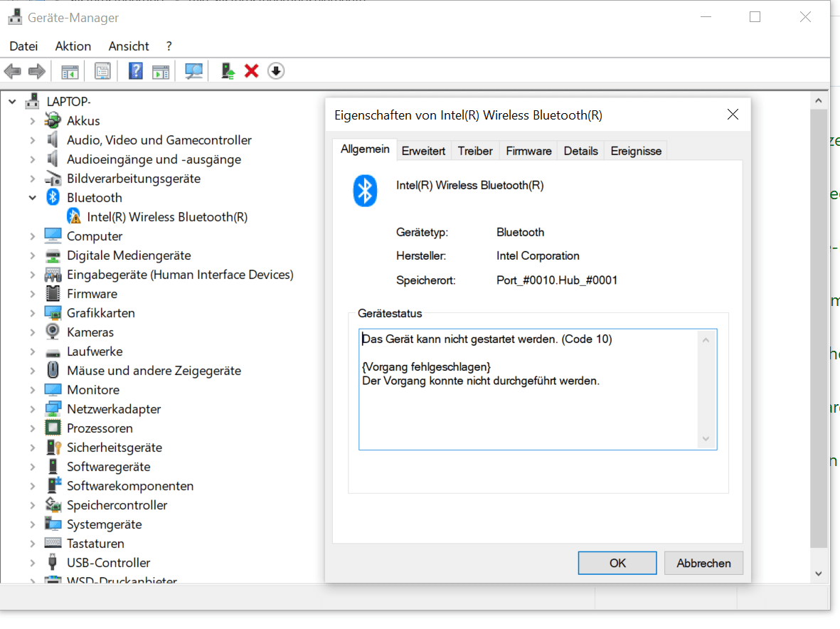Viewport: 840px width, 629px height.
Task: Click the Netzwerkadapter icon
Action: 53,408
